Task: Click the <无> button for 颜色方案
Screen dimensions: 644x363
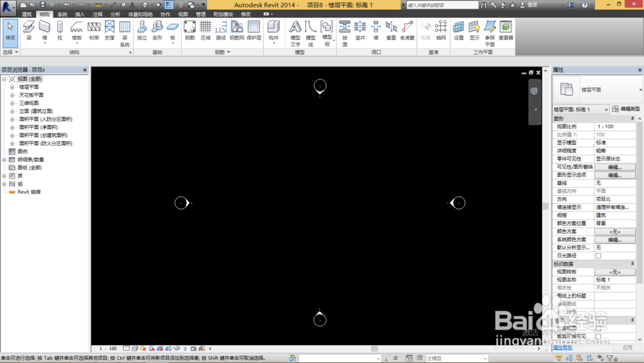Action: pos(615,231)
